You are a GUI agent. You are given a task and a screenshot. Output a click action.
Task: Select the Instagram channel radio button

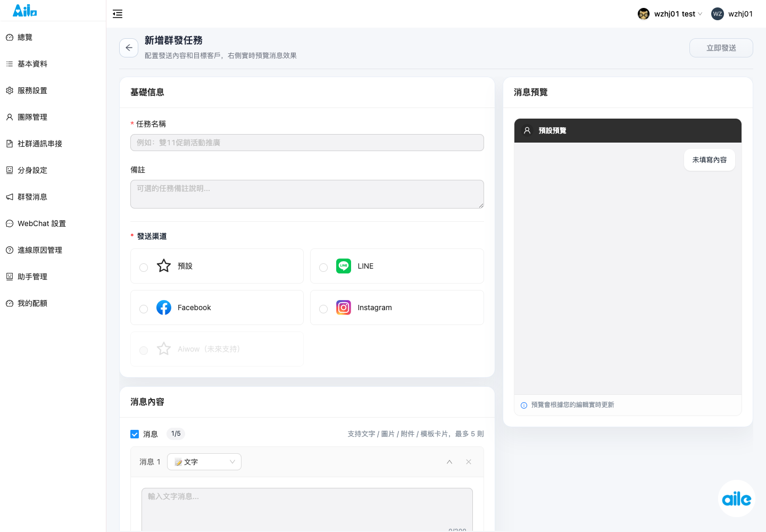tap(323, 309)
